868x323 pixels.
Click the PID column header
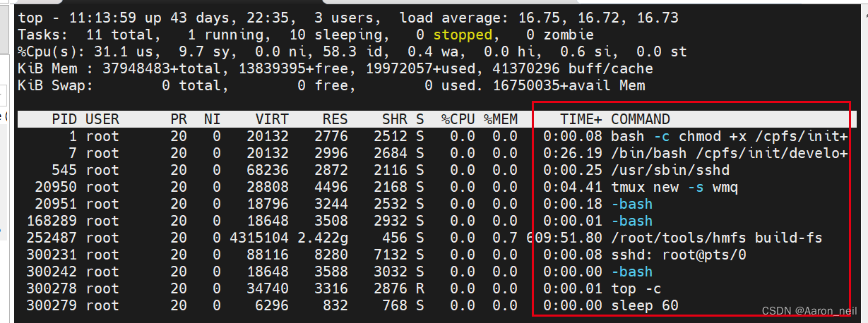click(64, 119)
